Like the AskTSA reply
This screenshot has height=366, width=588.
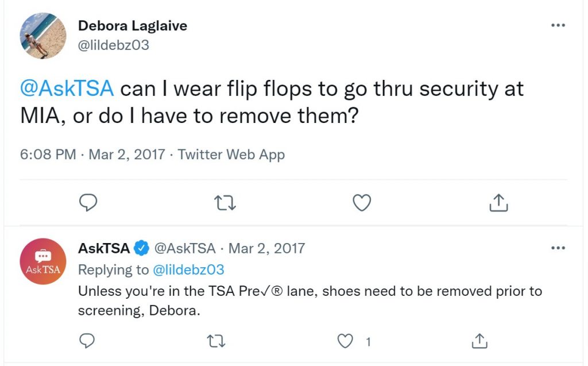tap(345, 341)
